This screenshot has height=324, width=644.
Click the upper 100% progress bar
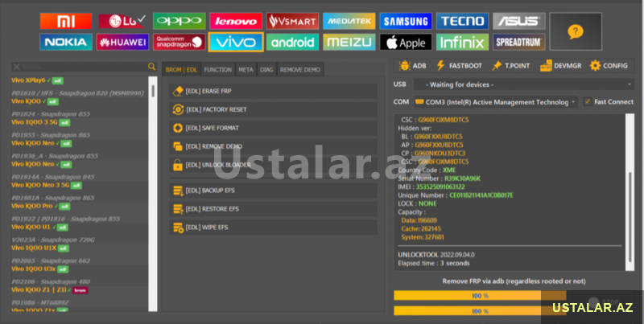480,296
